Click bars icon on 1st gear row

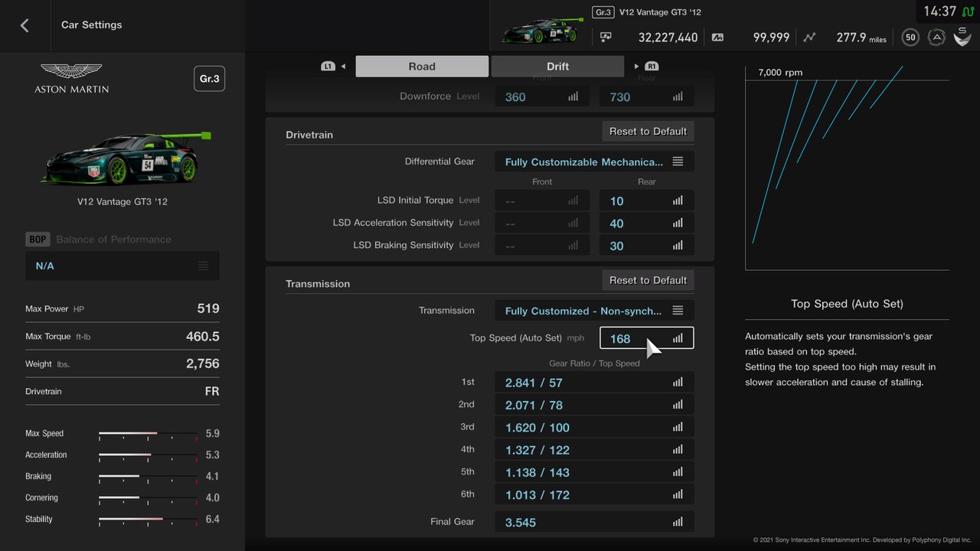pos(678,383)
